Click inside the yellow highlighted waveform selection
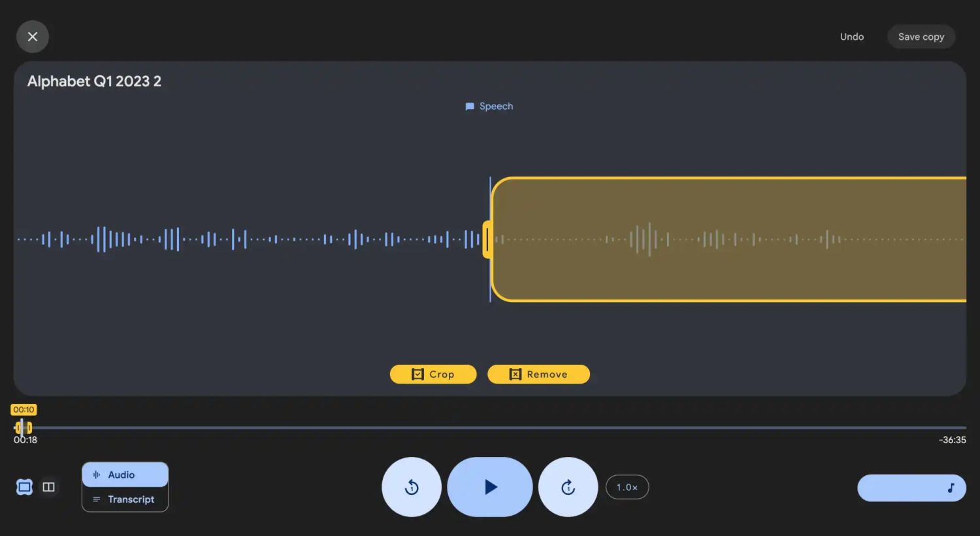Image resolution: width=980 pixels, height=536 pixels. pos(728,239)
